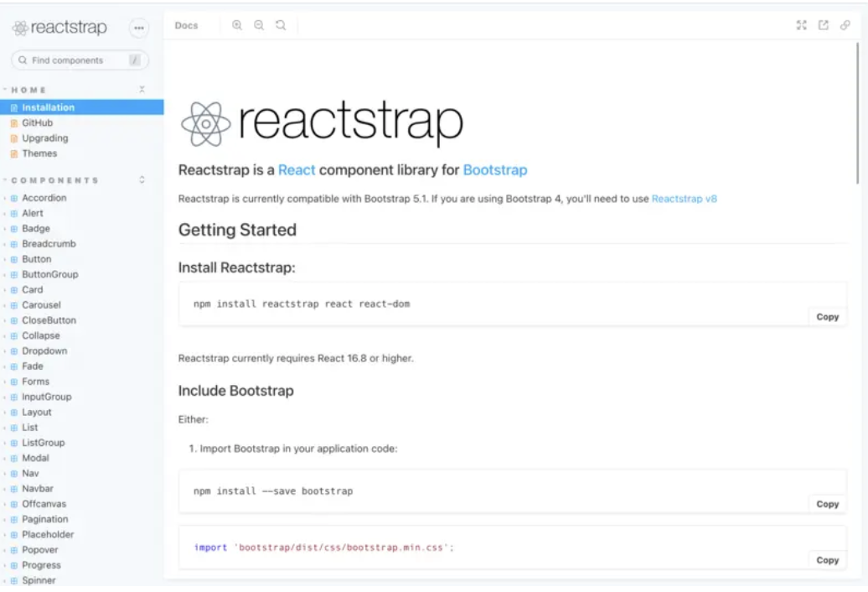The width and height of the screenshot is (868, 592).
Task: Open the ListGroup component
Action: coord(44,443)
